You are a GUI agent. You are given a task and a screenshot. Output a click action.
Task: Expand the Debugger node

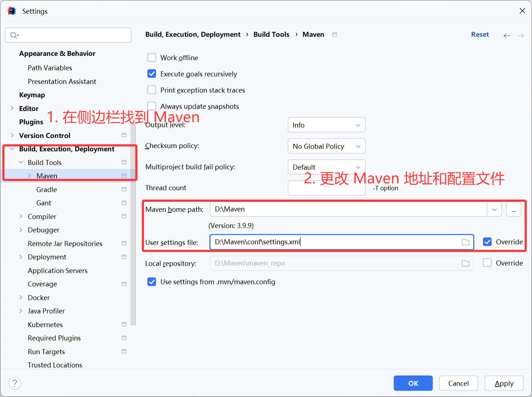pyautogui.click(x=21, y=230)
